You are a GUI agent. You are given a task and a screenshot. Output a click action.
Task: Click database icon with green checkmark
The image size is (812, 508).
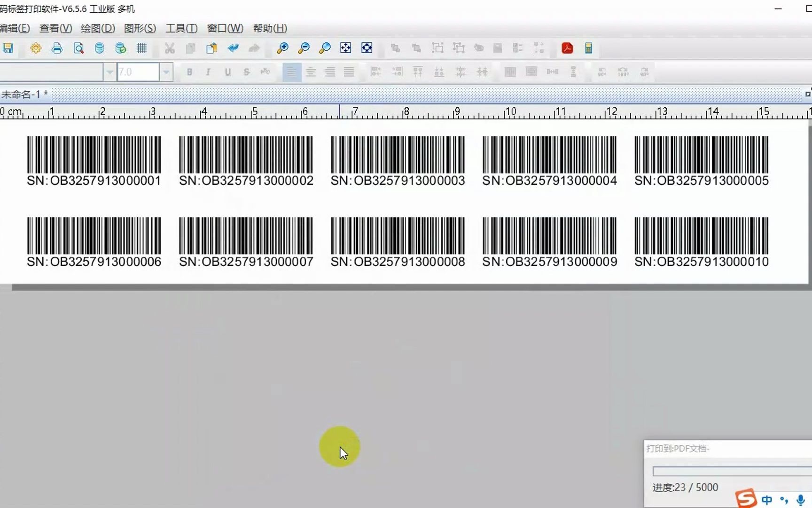121,48
